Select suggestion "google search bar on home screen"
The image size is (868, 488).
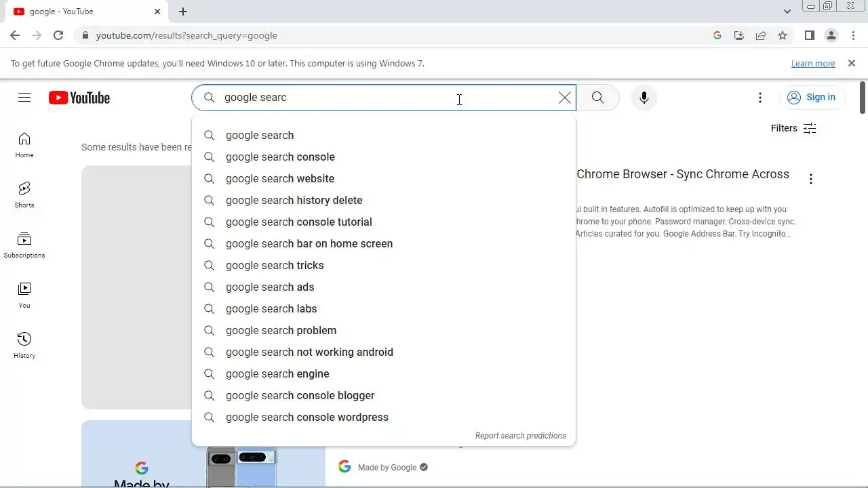click(384, 244)
